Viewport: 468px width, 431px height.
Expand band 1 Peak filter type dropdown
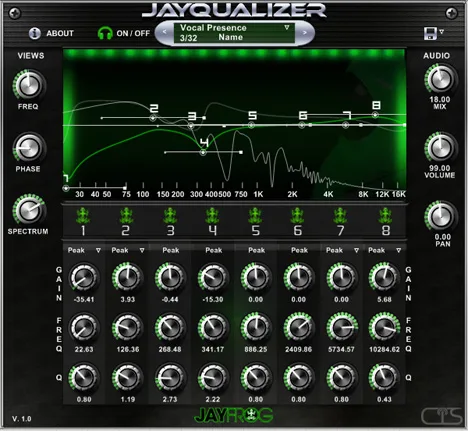pos(98,250)
